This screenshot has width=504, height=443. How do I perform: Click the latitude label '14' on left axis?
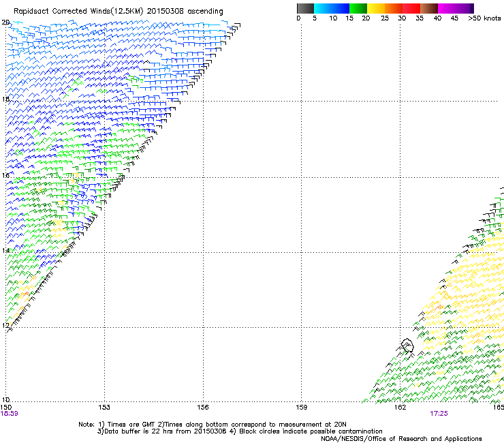(x=5, y=250)
